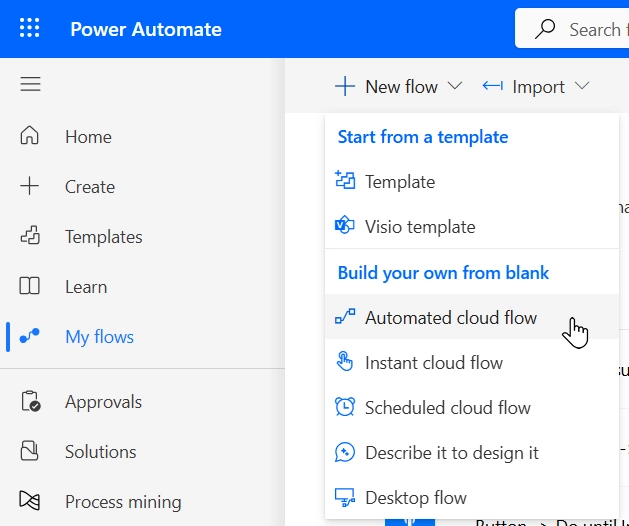Click the Learn book icon
629x526 pixels.
[x=30, y=287]
